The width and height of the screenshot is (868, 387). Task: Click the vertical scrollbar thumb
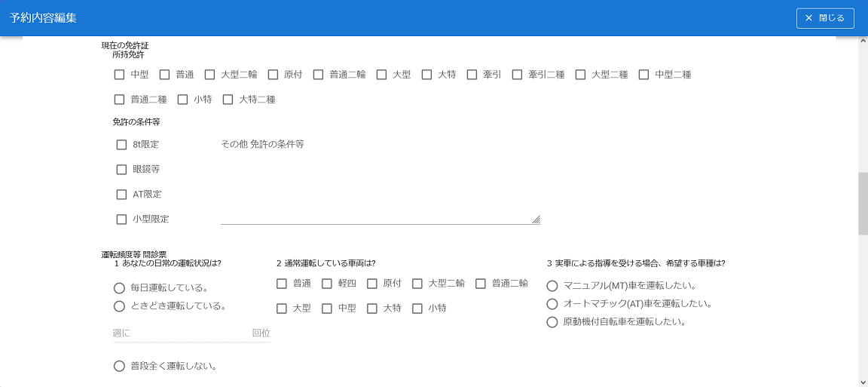click(x=863, y=204)
